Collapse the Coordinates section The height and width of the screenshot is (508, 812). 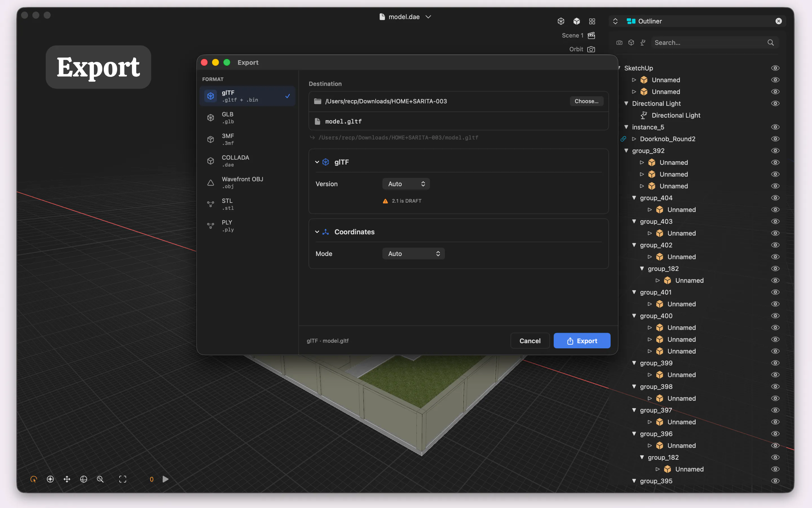[x=317, y=232]
